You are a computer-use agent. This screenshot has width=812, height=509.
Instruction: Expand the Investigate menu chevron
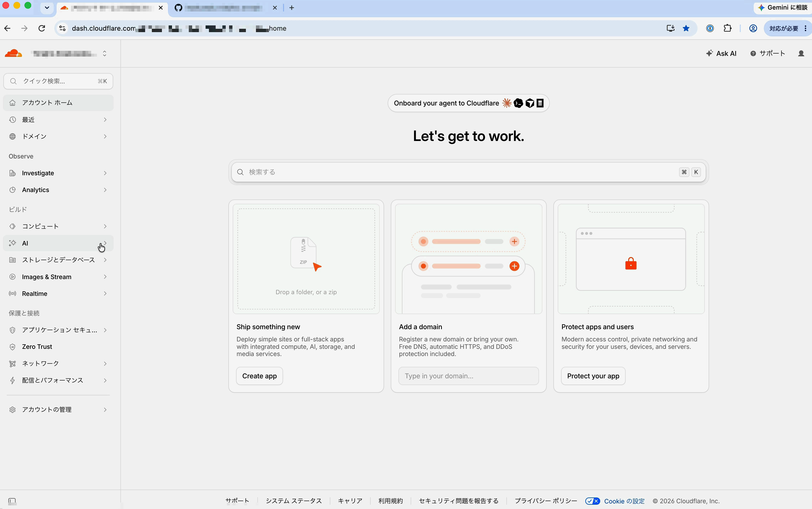105,173
